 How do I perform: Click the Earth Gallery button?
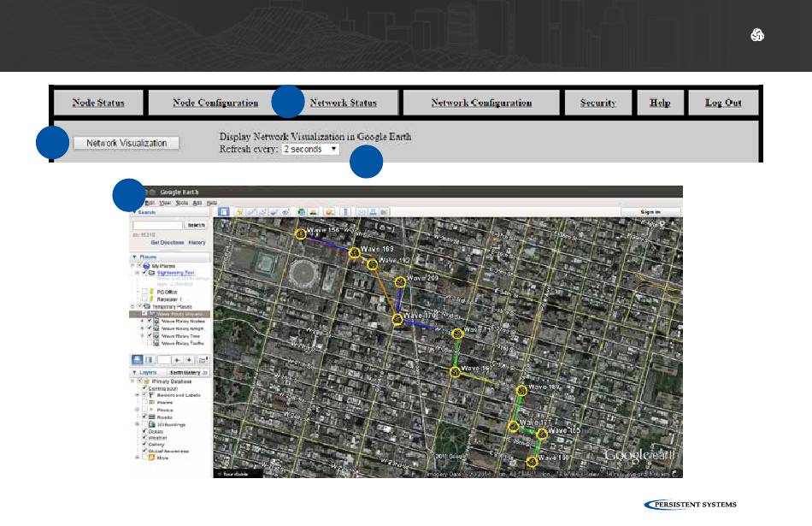pos(188,373)
